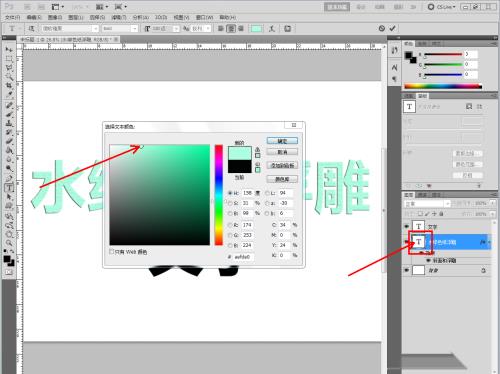This screenshot has width=500, height=374.
Task: Open the Color Libraries button in dialog
Action: (282, 179)
